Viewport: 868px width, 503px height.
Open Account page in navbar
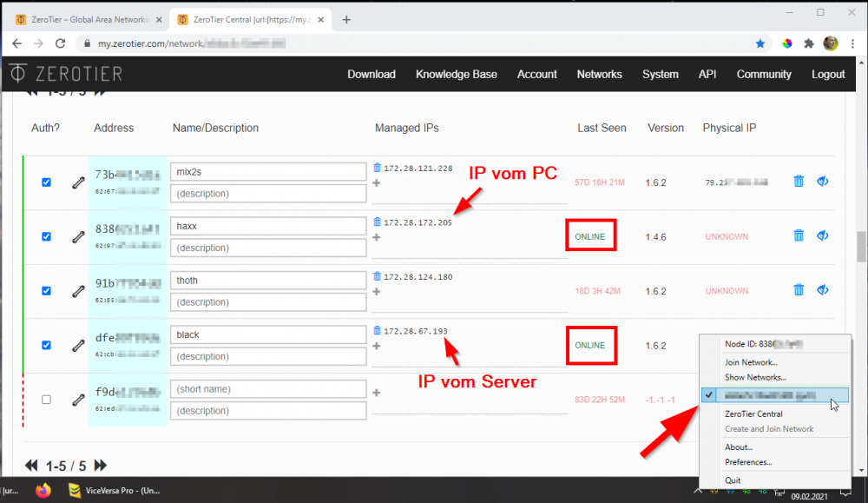537,74
